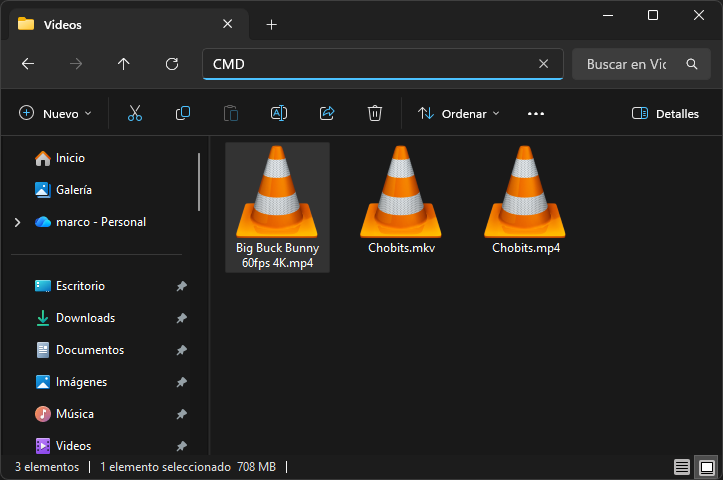This screenshot has width=723, height=480.
Task: Open Escritorio in the sidebar
Action: click(x=70, y=286)
